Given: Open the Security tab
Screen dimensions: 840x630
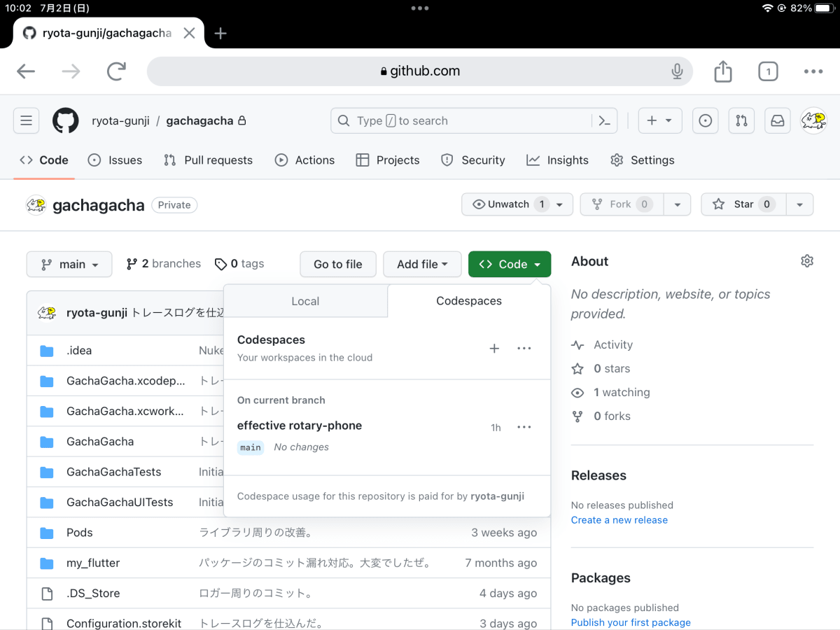Looking at the screenshot, I should point(472,160).
